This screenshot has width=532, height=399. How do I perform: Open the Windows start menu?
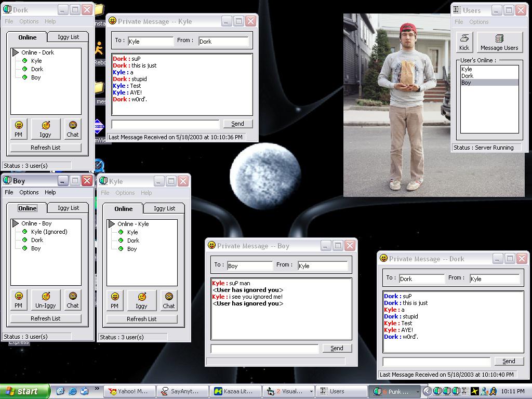point(25,391)
